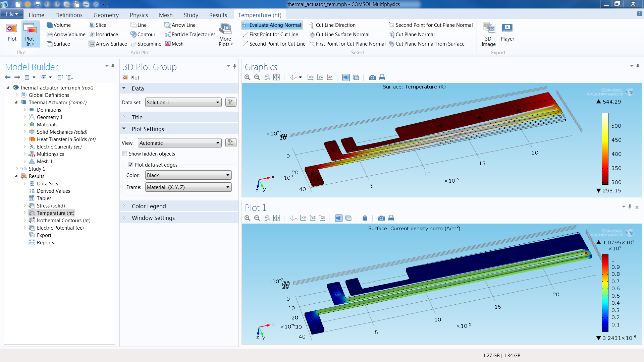Open the Data set dropdown
Image resolution: width=644 pixels, height=362 pixels.
tap(183, 103)
